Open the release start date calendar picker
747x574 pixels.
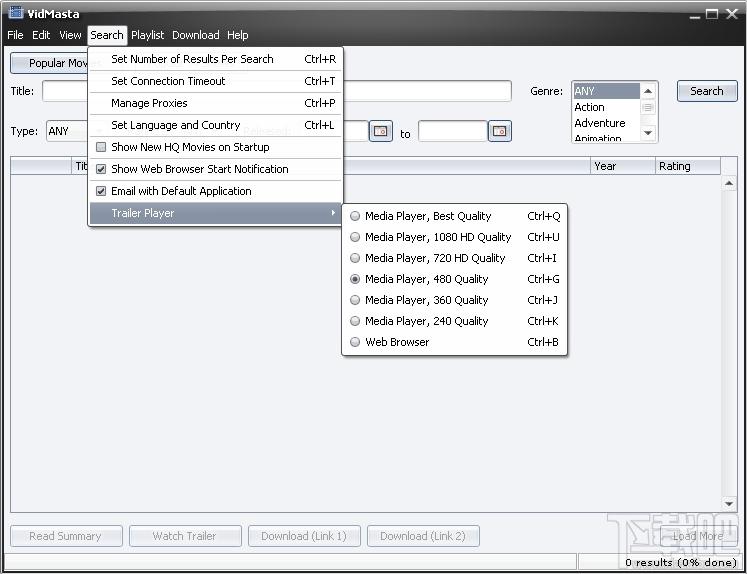(x=381, y=131)
